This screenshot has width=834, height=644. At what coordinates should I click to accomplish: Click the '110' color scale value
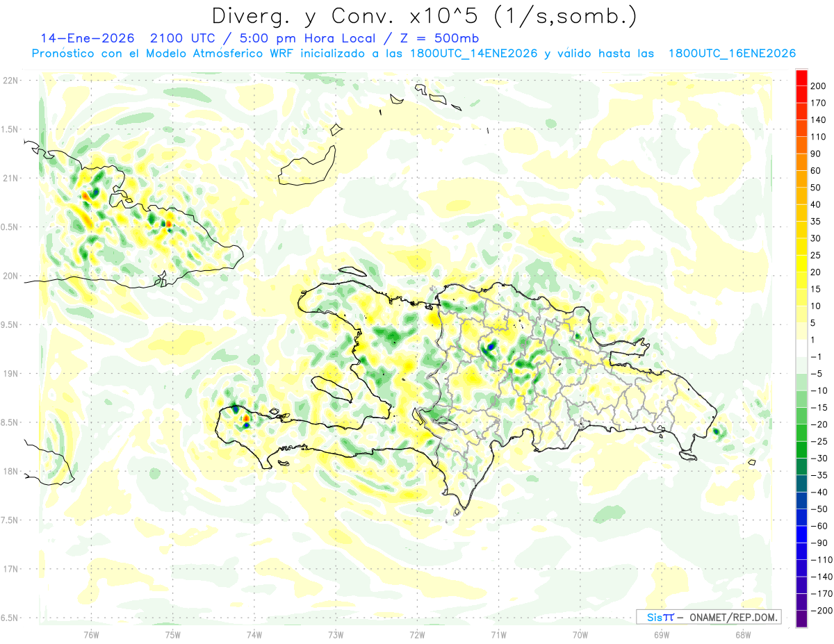(x=818, y=137)
